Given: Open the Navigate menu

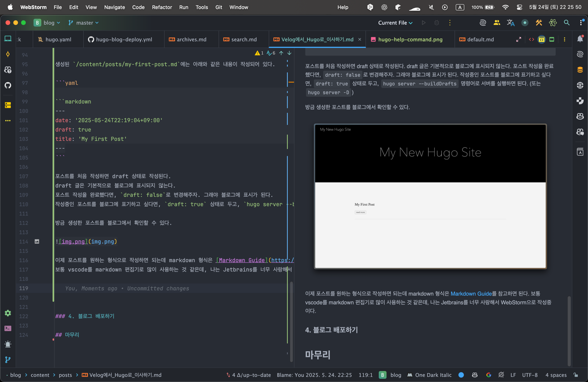Looking at the screenshot, I should point(114,7).
